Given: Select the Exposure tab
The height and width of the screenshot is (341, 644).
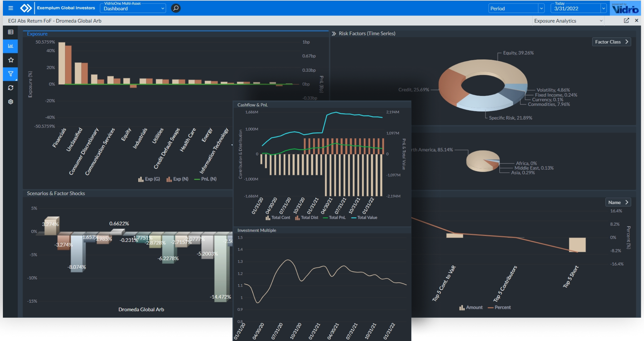Looking at the screenshot, I should (37, 34).
